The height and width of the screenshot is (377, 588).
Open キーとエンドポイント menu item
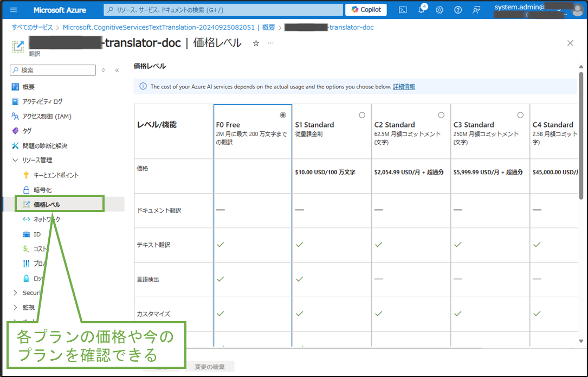[x=50, y=175]
